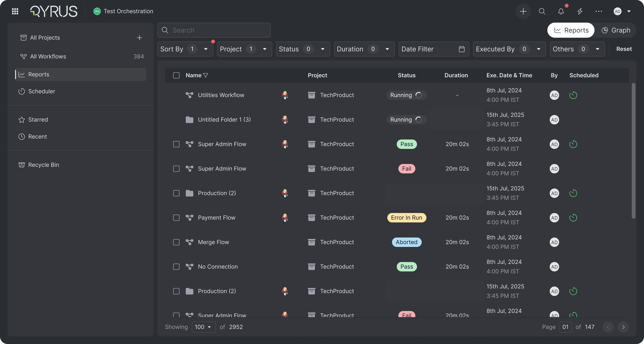
Task: Open the Duration filter dropdown
Action: (364, 49)
